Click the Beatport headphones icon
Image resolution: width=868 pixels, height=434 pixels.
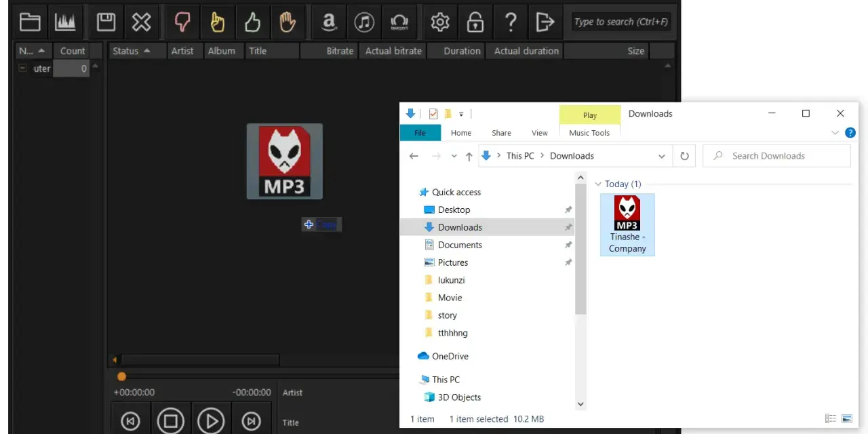(399, 22)
